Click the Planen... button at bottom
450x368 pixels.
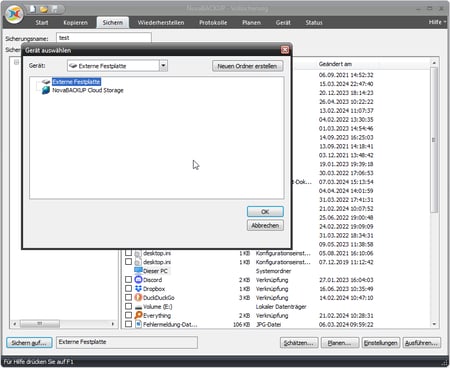(339, 343)
